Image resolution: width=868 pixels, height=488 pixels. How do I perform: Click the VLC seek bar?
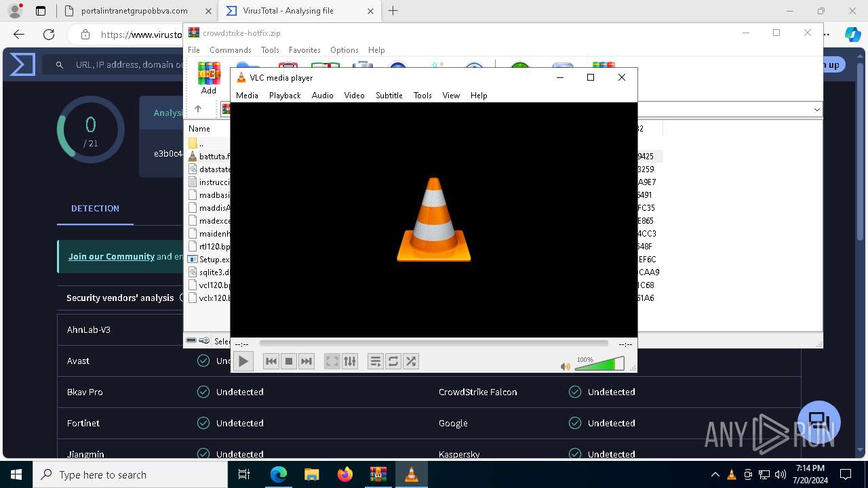(434, 344)
